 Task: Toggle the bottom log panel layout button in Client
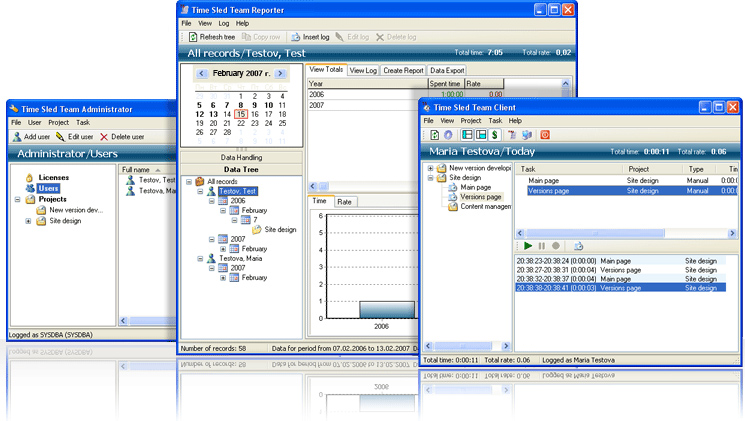[x=481, y=135]
